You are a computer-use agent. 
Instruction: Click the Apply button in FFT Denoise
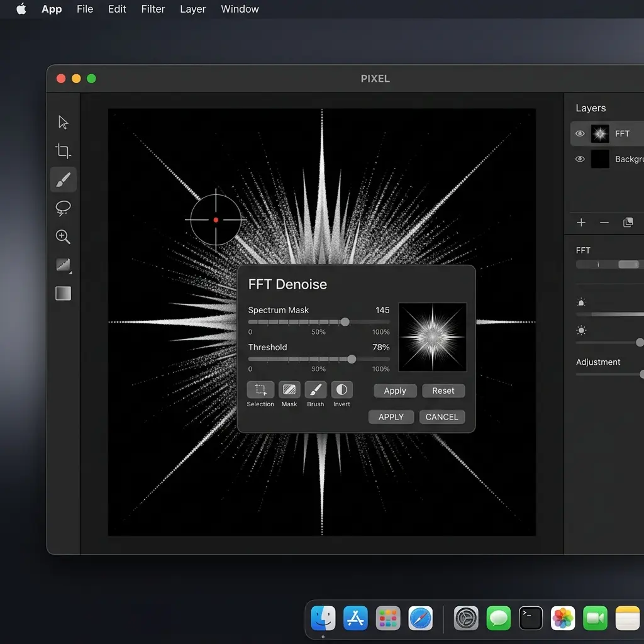(395, 391)
